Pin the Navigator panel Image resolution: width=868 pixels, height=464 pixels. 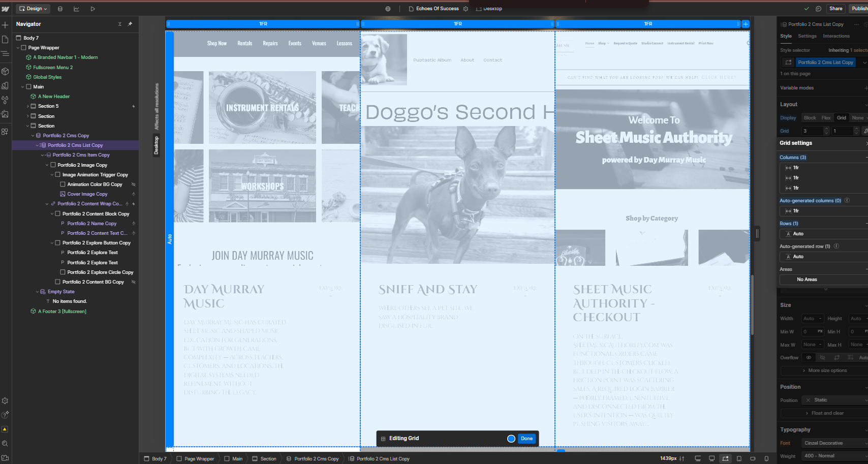coord(130,24)
